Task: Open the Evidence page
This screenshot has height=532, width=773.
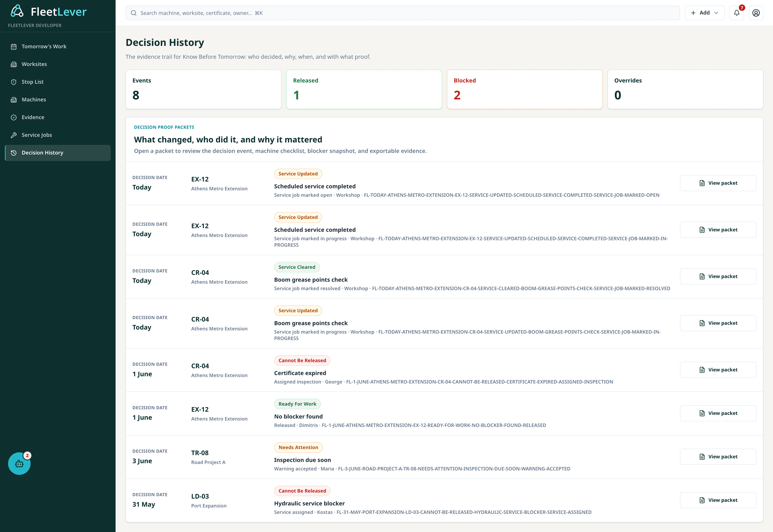Action: 58,117
